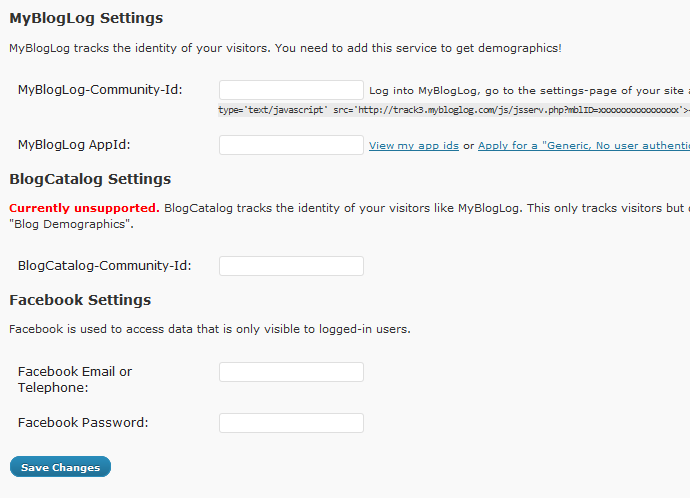Follow the 'Apply for a Generic' link
The image size is (690, 498).
coord(584,146)
